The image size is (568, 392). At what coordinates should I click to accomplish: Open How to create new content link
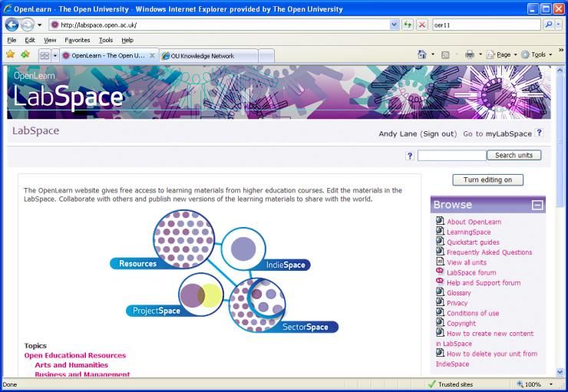484,338
